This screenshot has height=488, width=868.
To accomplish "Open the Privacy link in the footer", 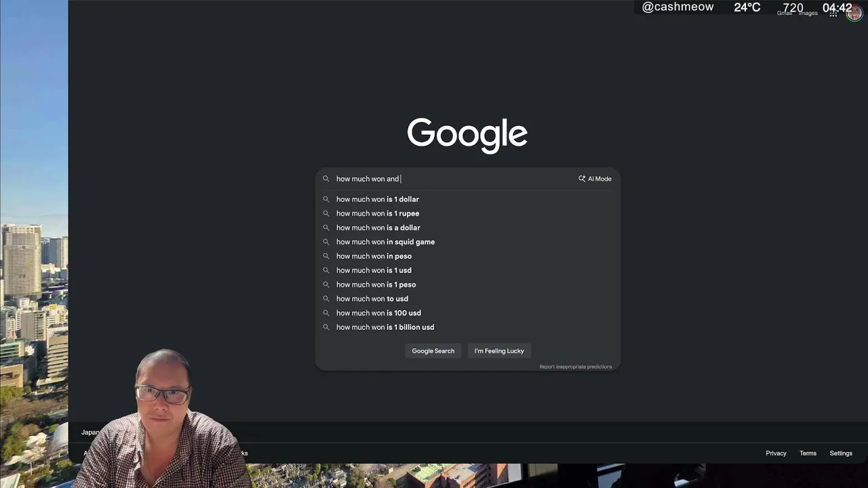I will pyautogui.click(x=776, y=453).
